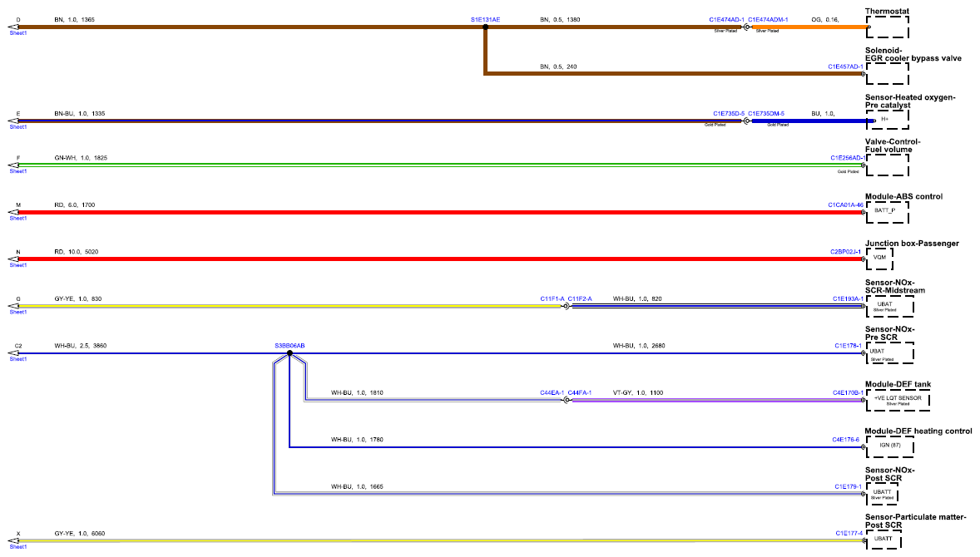Open connector C2BP02J-1 reference link
This screenshot has height=557, width=980.
tap(845, 252)
